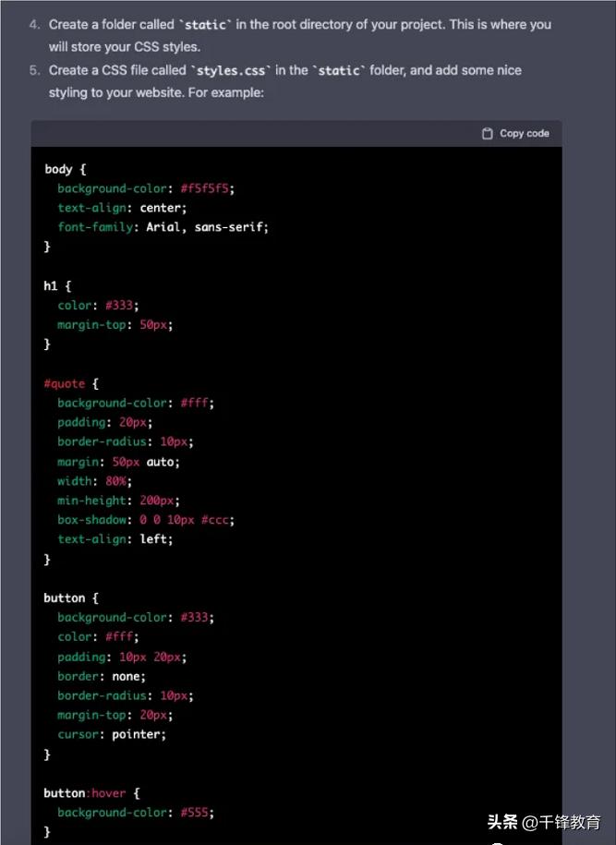Viewport: 616px width, 845px height.
Task: Click the Copy code button
Action: click(x=515, y=133)
